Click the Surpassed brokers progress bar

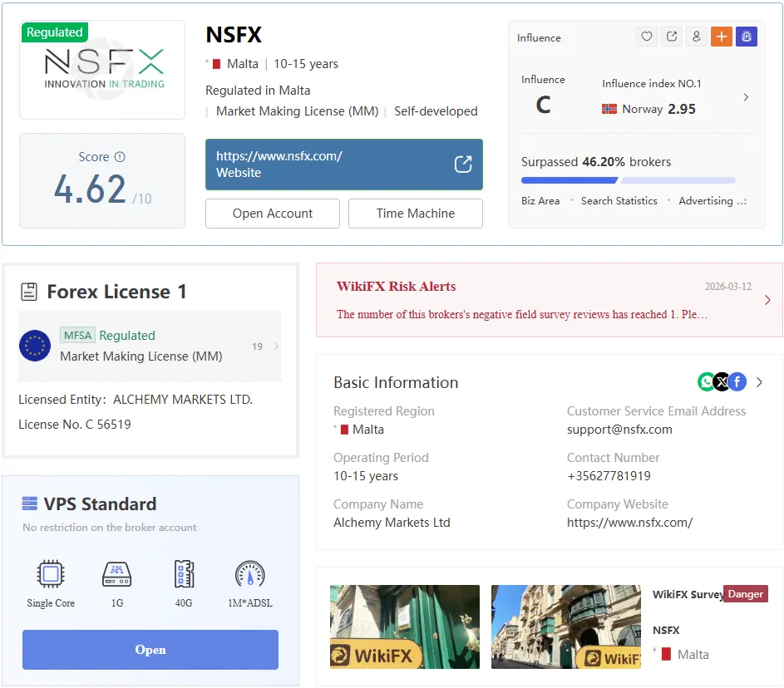[x=628, y=180]
